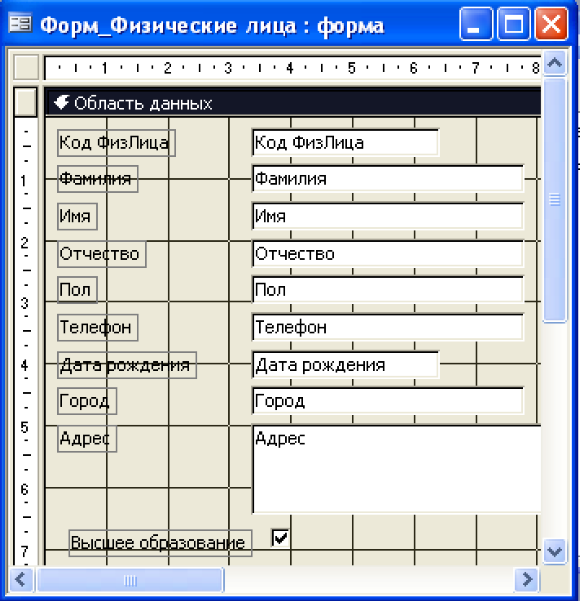580x601 pixels.
Task: Click the large Адрес memo field
Action: tap(396, 469)
